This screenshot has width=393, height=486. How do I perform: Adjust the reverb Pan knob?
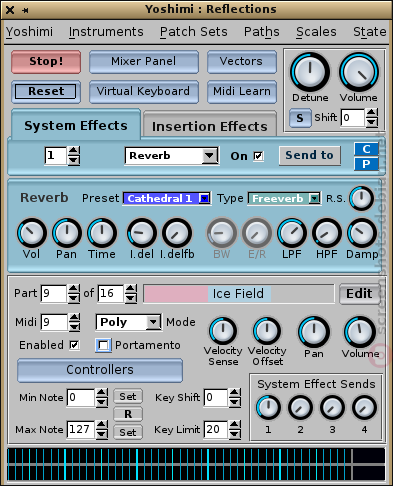point(67,233)
